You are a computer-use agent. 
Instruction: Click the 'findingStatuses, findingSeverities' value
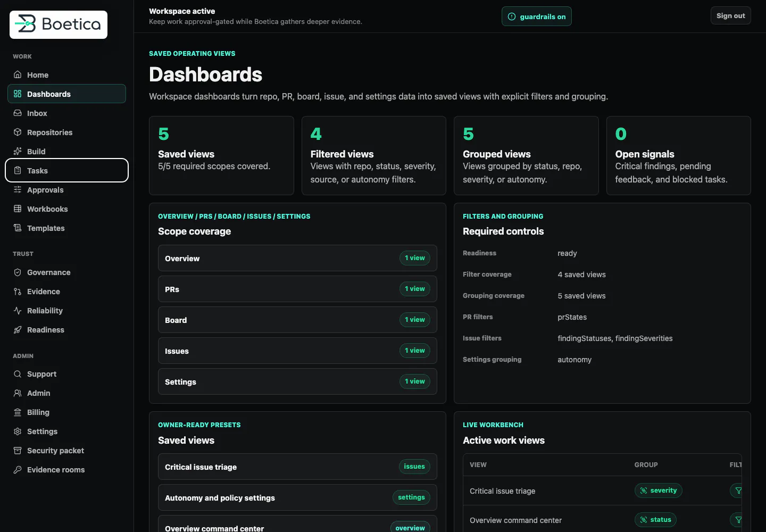615,338
